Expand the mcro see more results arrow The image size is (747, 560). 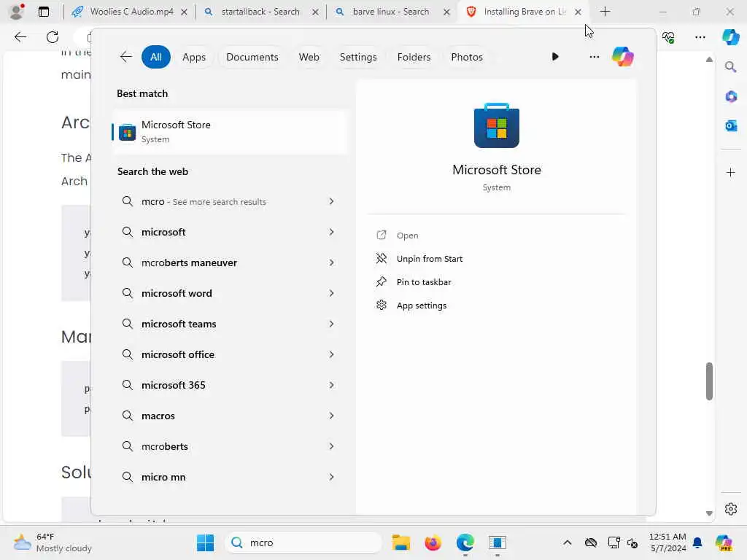point(331,201)
